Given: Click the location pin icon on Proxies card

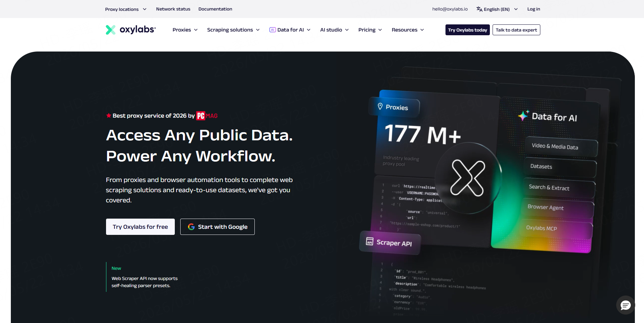Looking at the screenshot, I should 380,106.
